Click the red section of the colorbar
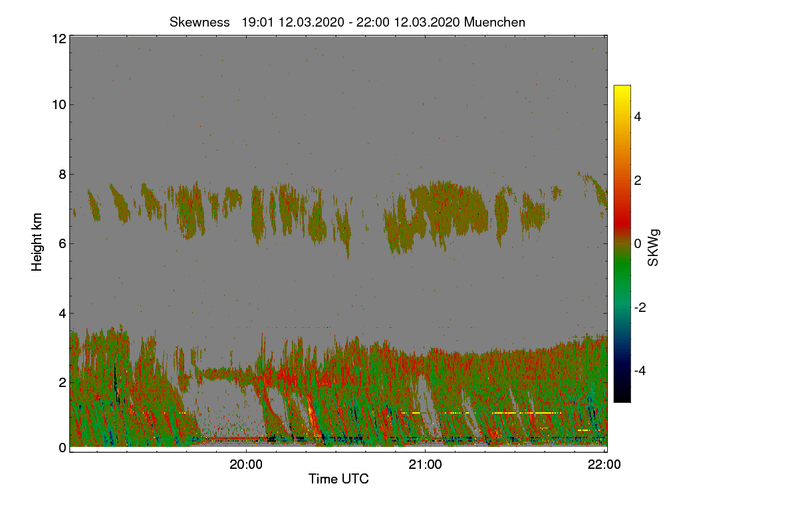Image resolution: width=798 pixels, height=532 pixels. [x=622, y=213]
